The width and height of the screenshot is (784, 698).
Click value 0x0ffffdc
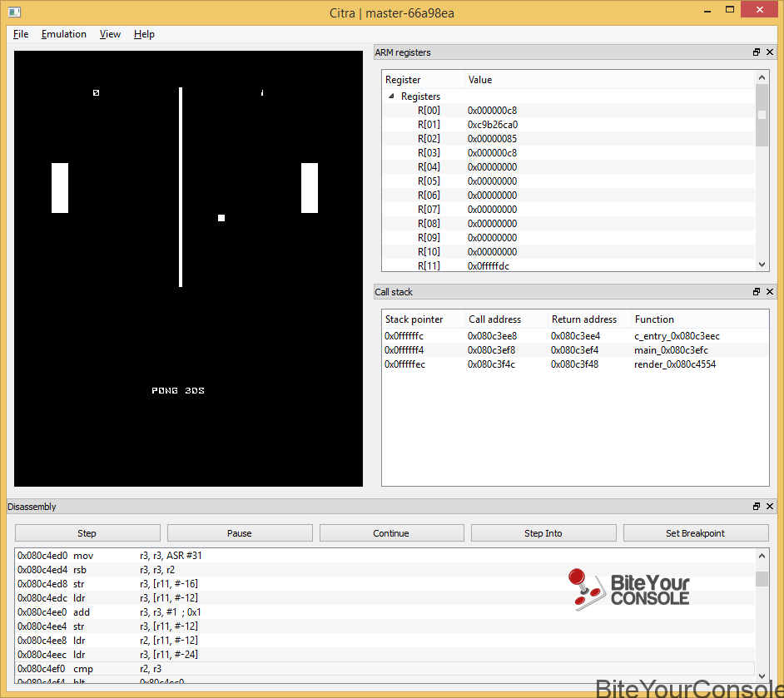[x=488, y=266]
